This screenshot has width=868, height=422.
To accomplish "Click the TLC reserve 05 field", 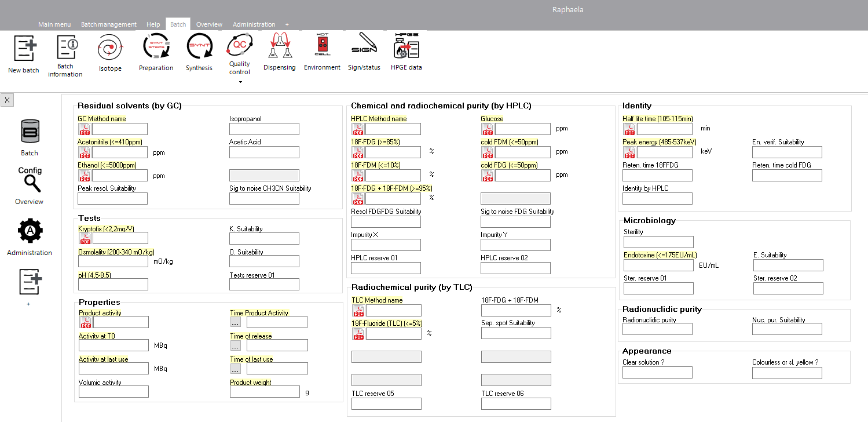I will (x=387, y=403).
